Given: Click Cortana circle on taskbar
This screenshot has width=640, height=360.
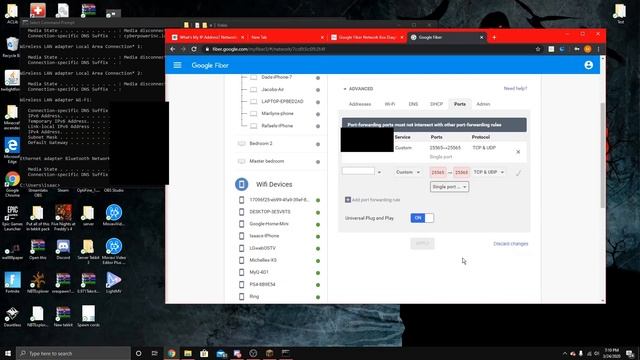Looking at the screenshot, I should click(138, 353).
